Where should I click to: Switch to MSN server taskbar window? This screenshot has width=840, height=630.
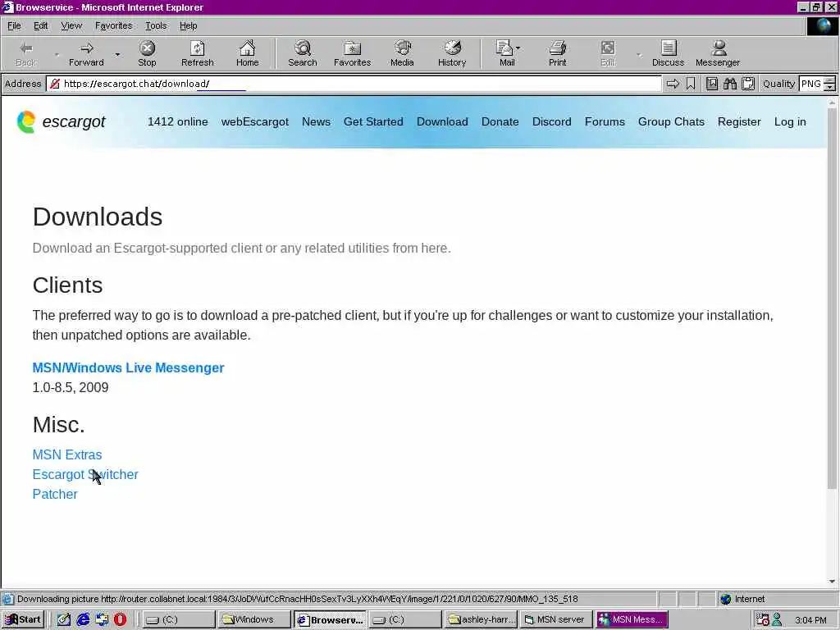[x=555, y=619]
